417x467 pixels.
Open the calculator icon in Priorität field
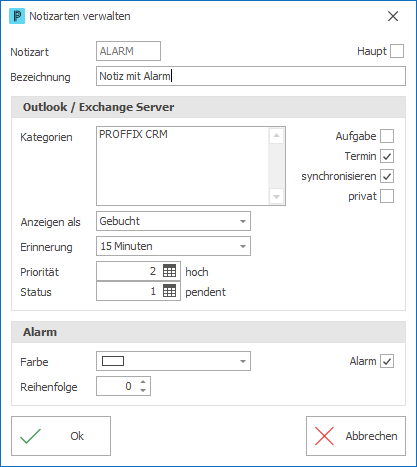pyautogui.click(x=169, y=271)
